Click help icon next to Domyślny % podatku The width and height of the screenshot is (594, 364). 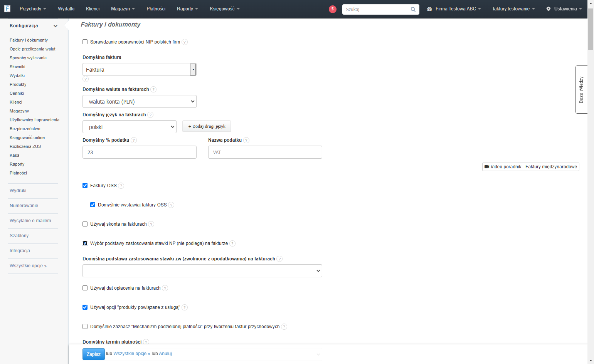(134, 140)
